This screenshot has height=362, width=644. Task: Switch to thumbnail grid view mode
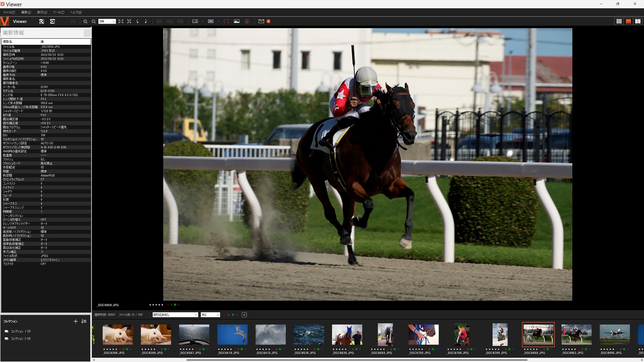(x=619, y=22)
